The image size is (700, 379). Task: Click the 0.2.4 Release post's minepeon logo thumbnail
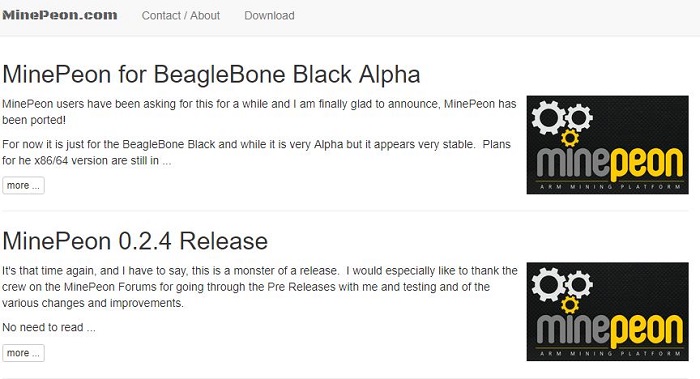(x=607, y=312)
